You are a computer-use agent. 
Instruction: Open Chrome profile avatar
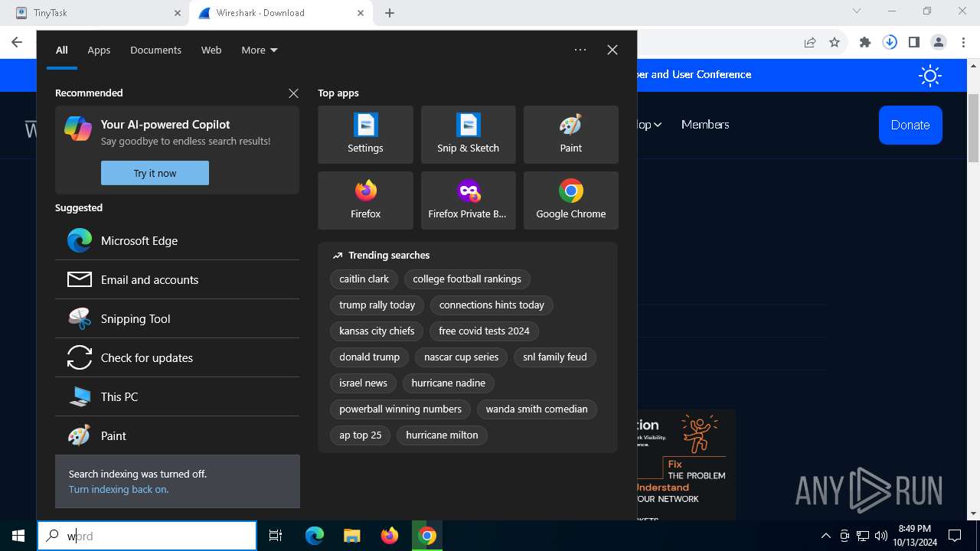(x=938, y=43)
